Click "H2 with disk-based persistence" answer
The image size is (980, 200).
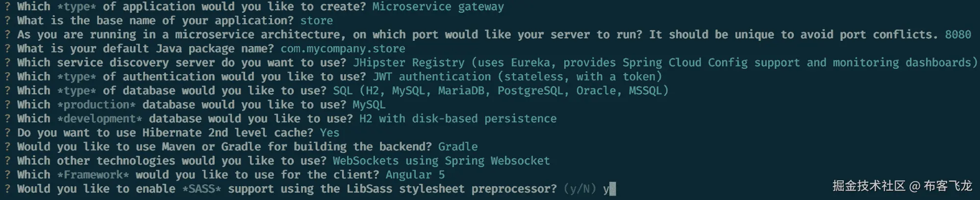click(458, 119)
